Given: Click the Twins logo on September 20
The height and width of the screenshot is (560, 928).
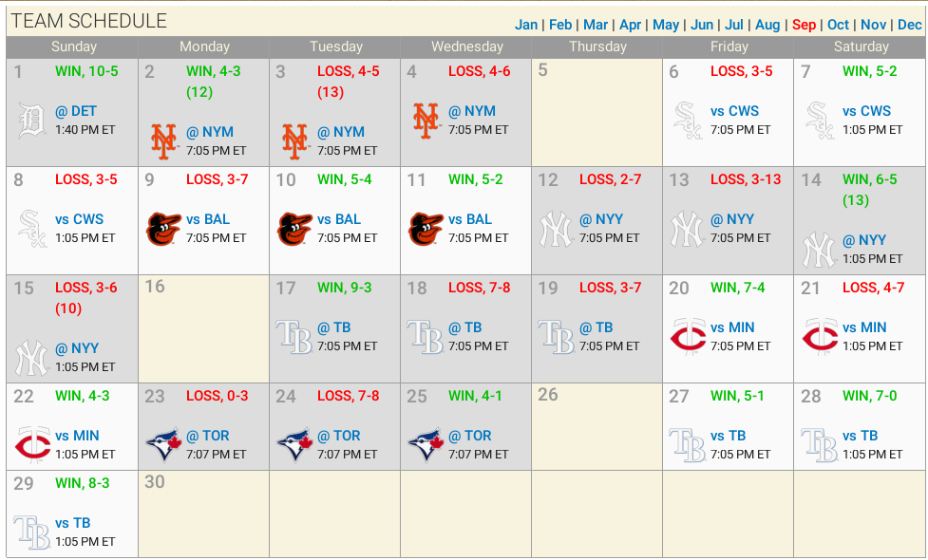Looking at the screenshot, I should pyautogui.click(x=688, y=337).
